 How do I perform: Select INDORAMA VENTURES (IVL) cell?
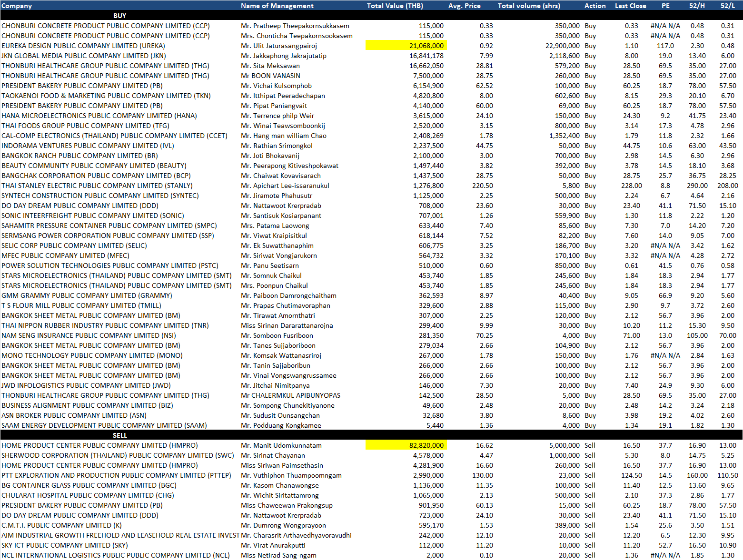coord(88,146)
